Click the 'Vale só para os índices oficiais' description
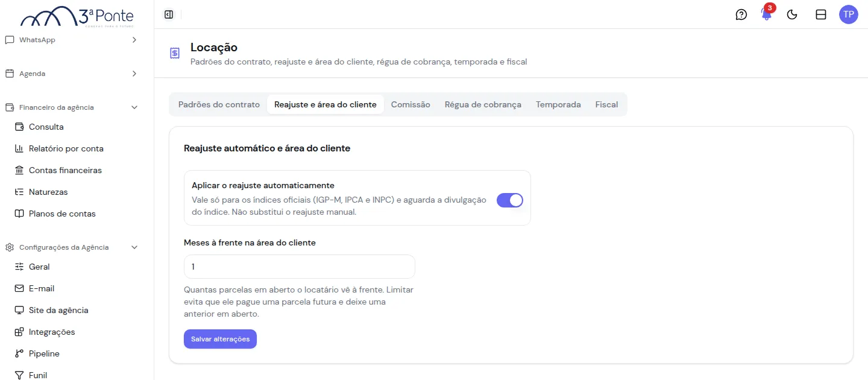The width and height of the screenshot is (868, 380). (339, 206)
